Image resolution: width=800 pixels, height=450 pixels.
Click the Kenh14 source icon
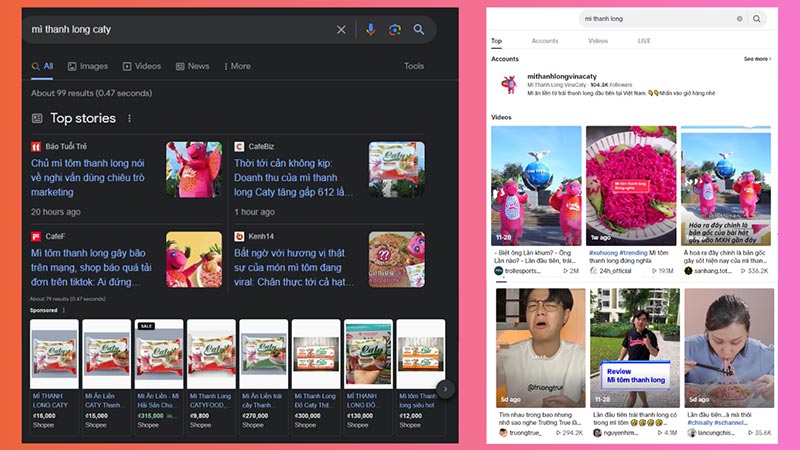239,237
